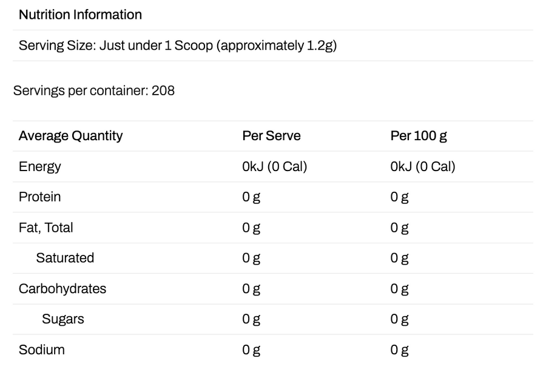Click the Nutrition Information heading

[x=80, y=15]
